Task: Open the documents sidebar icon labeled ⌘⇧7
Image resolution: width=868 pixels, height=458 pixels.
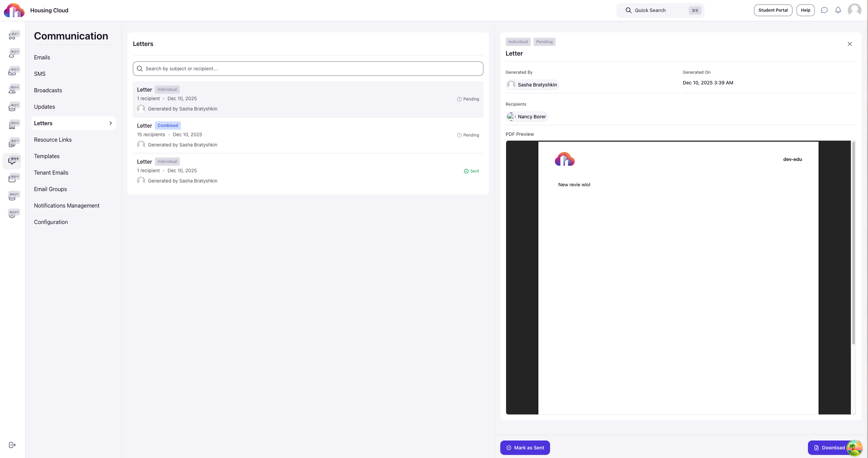Action: (12, 143)
